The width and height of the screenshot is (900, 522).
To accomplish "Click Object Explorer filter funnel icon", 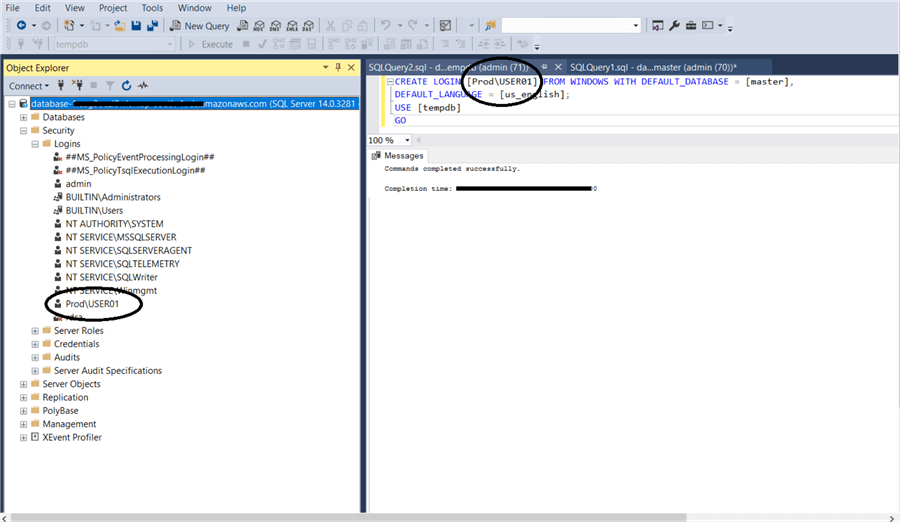I will point(110,86).
